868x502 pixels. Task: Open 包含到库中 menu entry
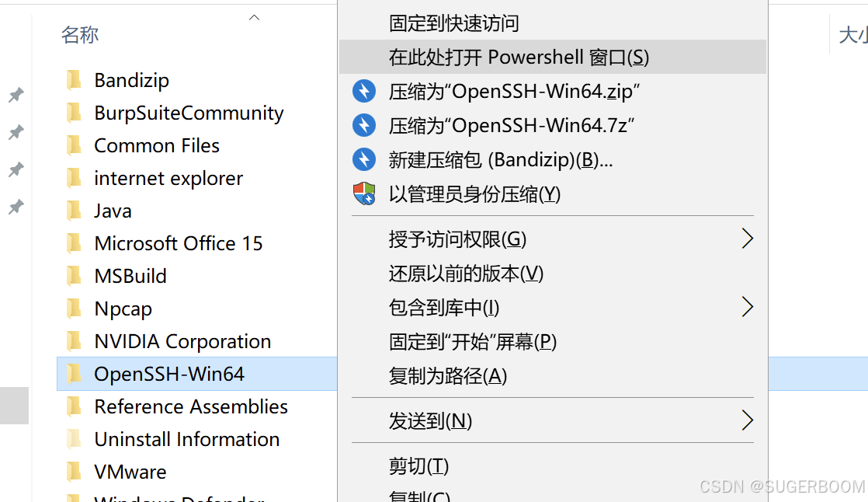click(x=553, y=307)
